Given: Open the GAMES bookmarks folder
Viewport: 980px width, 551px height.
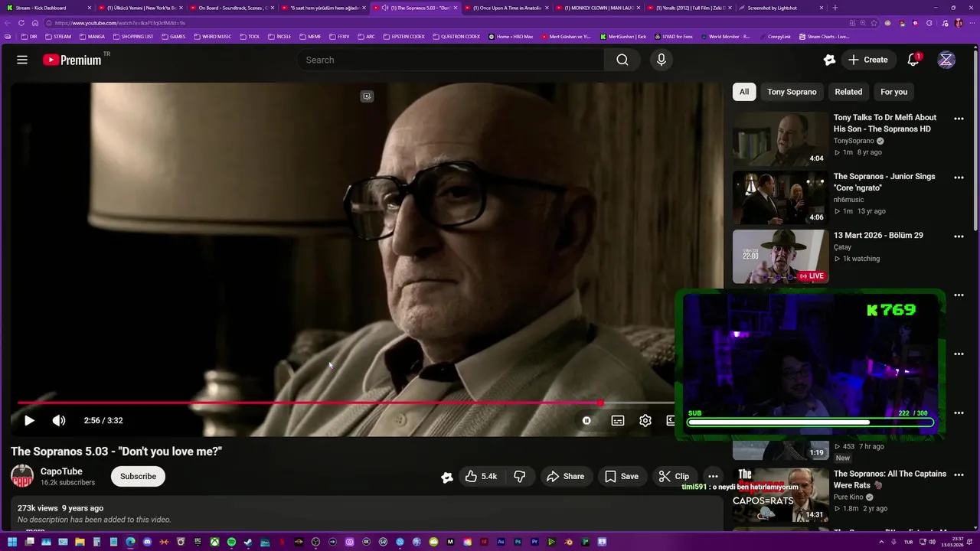Looking at the screenshot, I should (x=174, y=37).
